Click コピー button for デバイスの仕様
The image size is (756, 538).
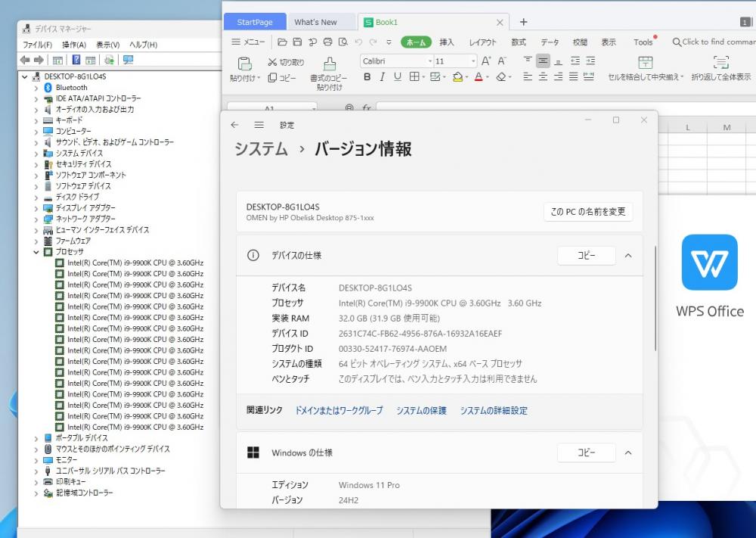point(587,256)
